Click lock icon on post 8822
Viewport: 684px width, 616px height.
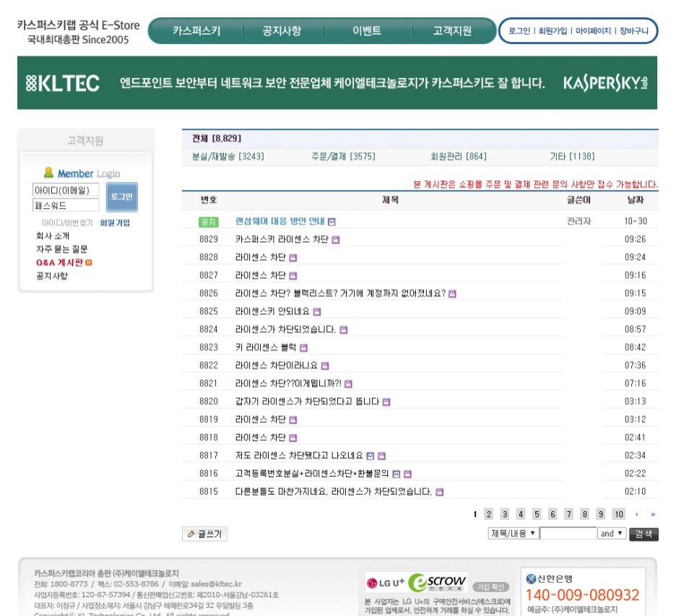click(x=325, y=365)
